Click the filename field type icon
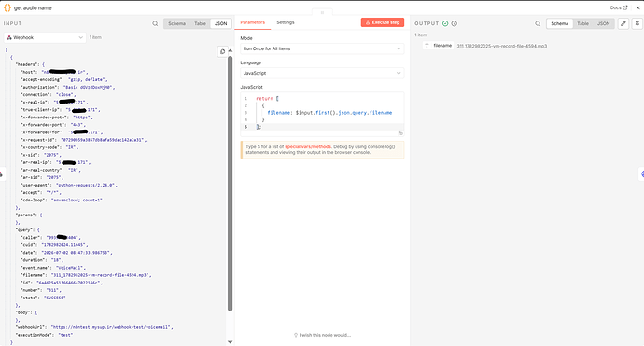This screenshot has width=644, height=346. pyautogui.click(x=427, y=46)
